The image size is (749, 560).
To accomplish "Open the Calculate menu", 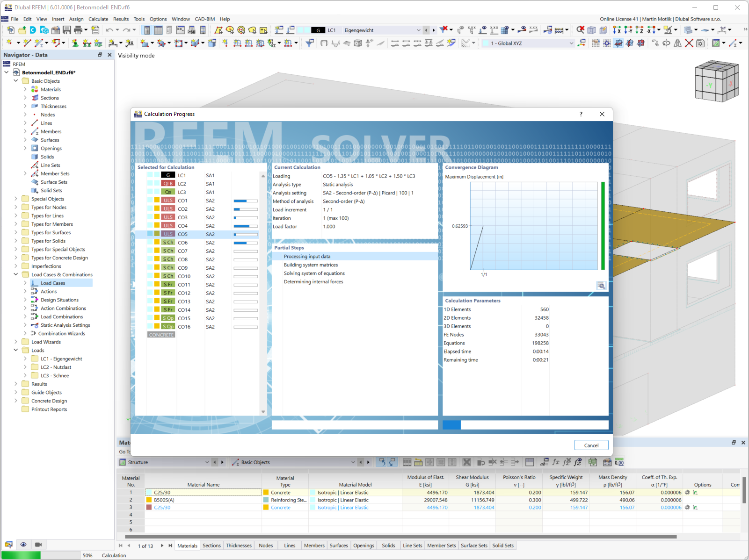I will pos(98,19).
